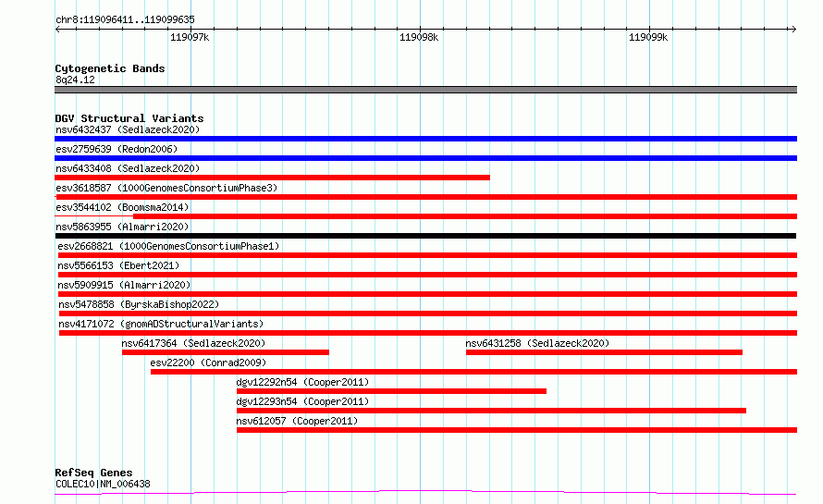Click the red bar for dgv12292n54

[391, 391]
